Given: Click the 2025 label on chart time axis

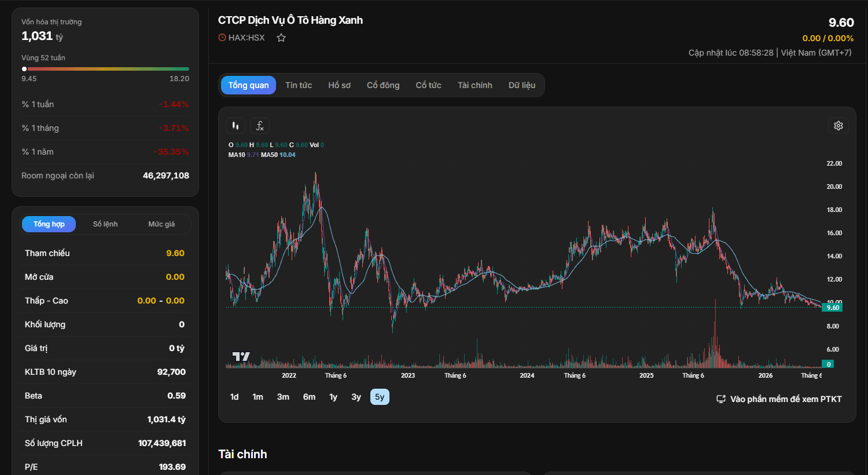Looking at the screenshot, I should (646, 375).
